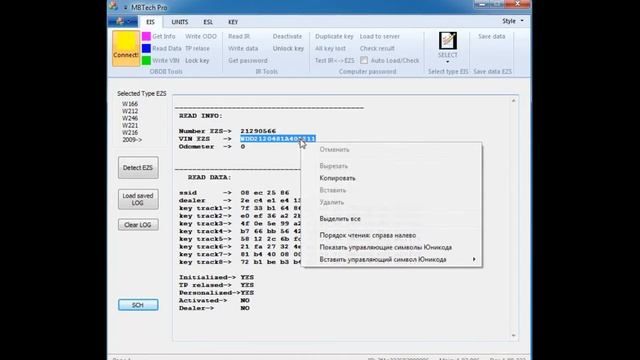This screenshot has height=360, width=640.
Task: Click the blue Read Data square icon
Action: (x=146, y=48)
